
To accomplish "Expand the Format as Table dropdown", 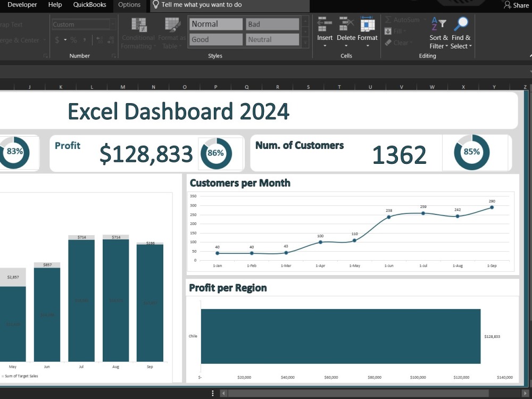I will point(171,33).
